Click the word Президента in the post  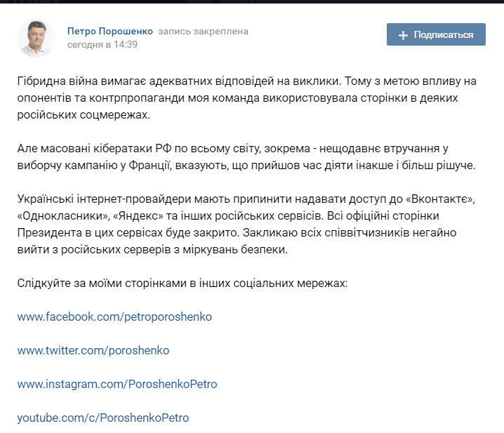click(x=50, y=233)
